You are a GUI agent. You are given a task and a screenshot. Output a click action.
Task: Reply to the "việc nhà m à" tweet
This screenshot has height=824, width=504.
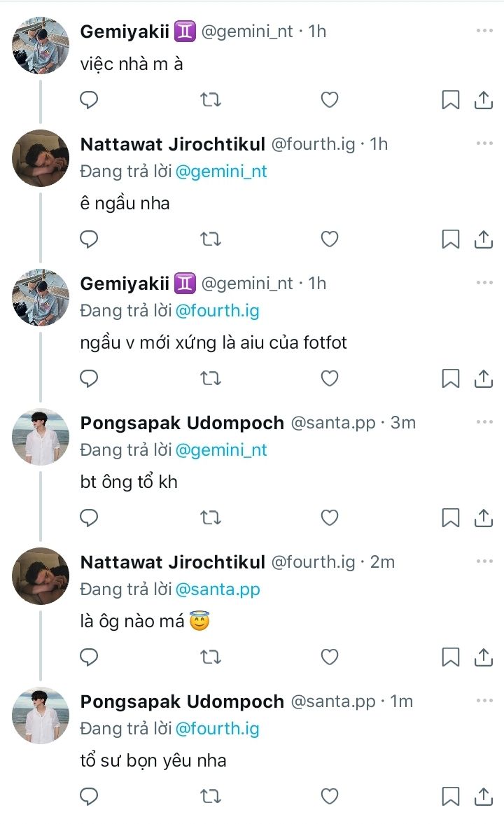(89, 101)
